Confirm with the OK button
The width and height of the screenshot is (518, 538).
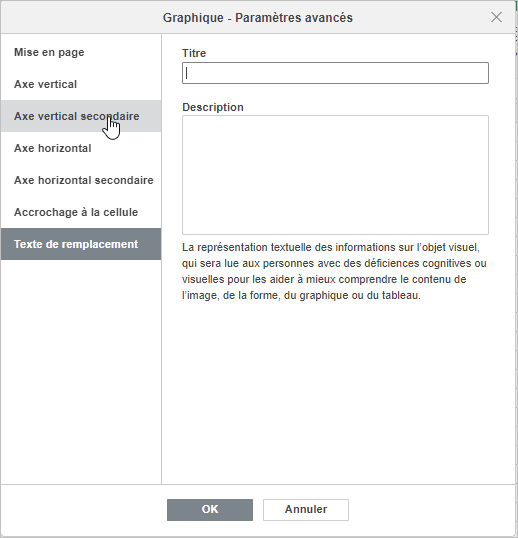pos(210,510)
